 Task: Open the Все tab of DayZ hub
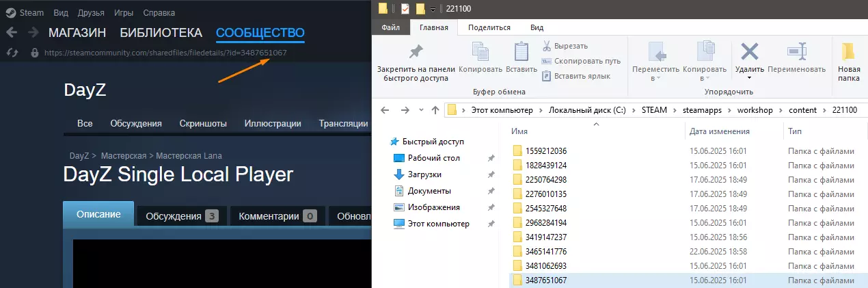[85, 123]
